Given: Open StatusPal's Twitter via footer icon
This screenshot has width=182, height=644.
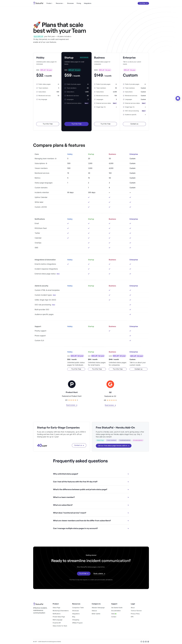Looking at the screenshot, I should pyautogui.click(x=144, y=642).
